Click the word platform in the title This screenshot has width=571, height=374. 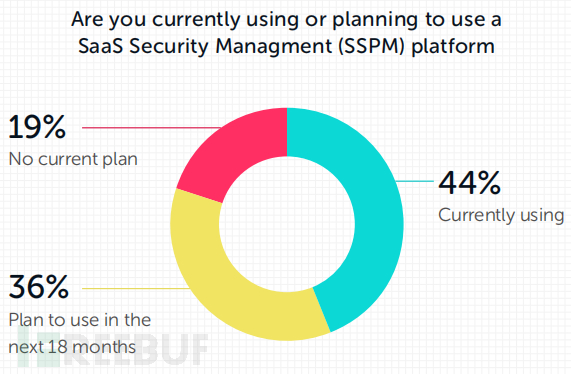453,47
